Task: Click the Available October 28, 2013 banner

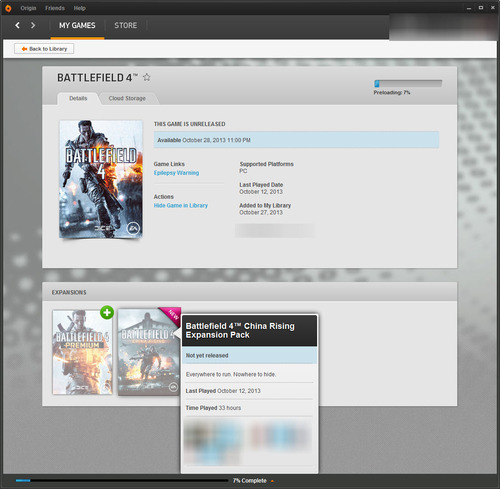Action: coord(296,140)
